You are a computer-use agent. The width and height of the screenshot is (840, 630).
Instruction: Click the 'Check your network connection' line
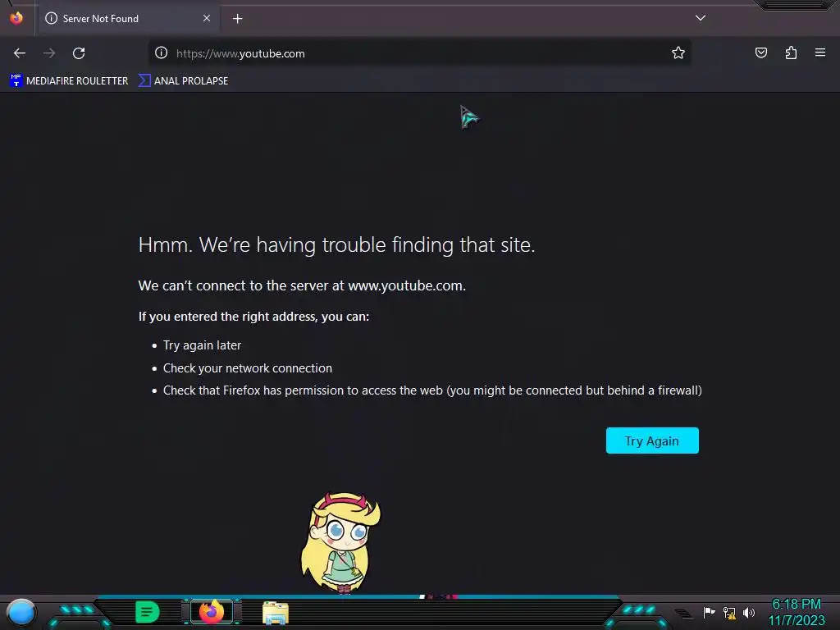click(x=248, y=368)
